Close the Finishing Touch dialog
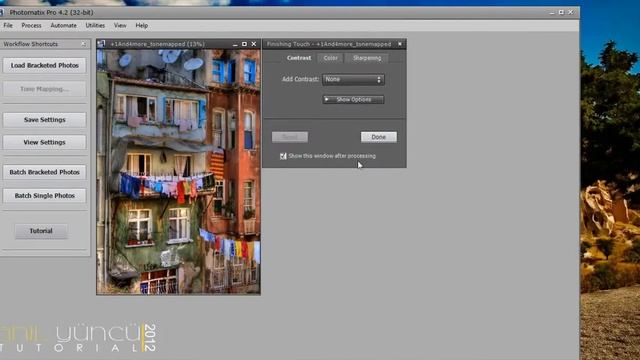Viewport: 640px width, 360px height. 400,44
